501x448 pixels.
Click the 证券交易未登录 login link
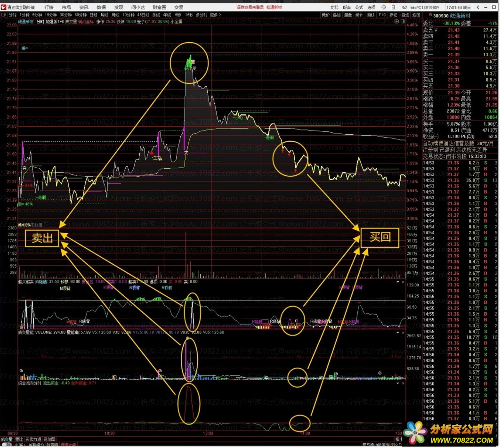click(250, 7)
